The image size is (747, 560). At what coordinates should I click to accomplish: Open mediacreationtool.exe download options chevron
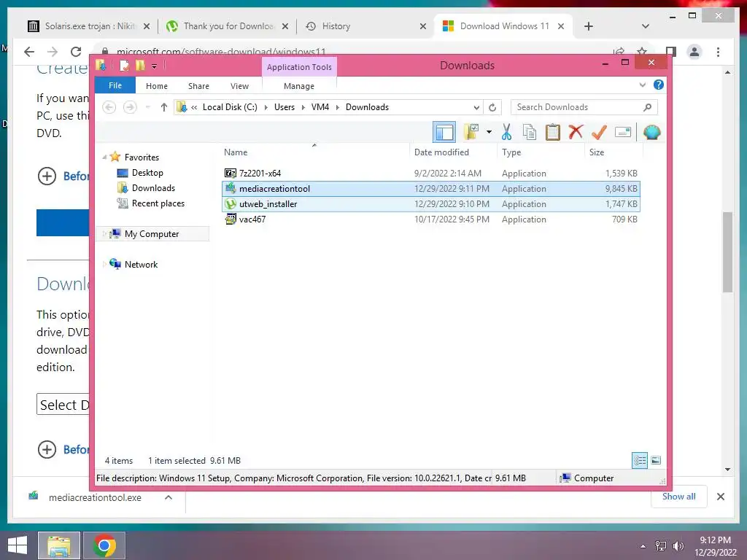tap(169, 497)
